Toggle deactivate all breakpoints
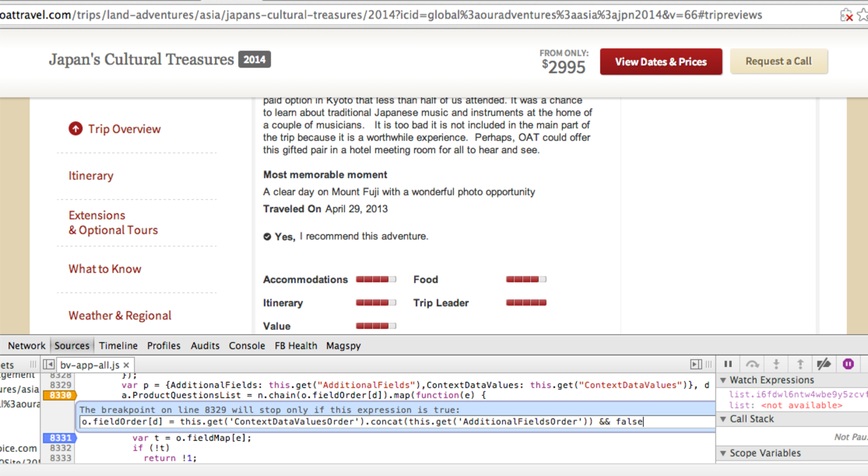Viewport: 868px width, 476px height. pos(824,364)
